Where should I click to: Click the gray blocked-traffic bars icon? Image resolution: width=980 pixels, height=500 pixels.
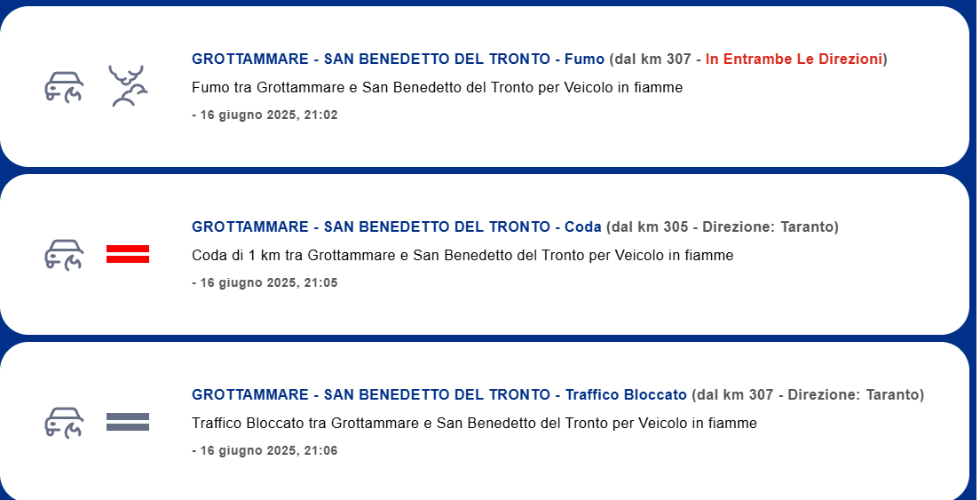pyautogui.click(x=128, y=422)
